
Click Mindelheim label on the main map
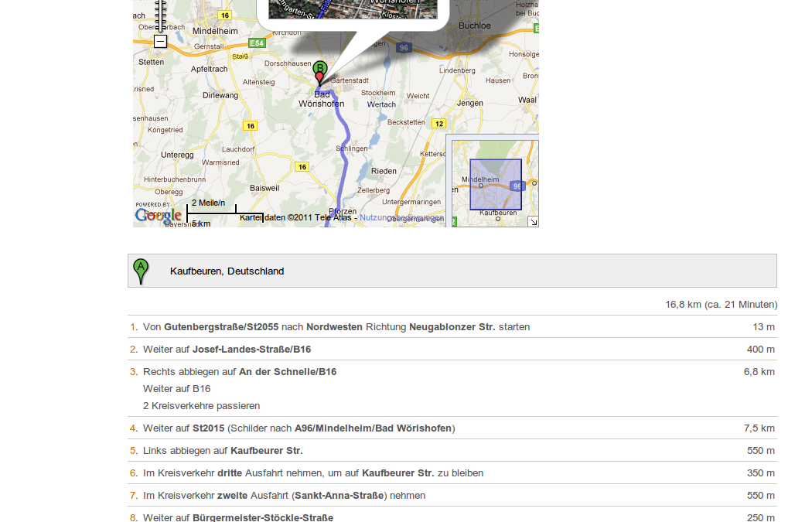[x=215, y=31]
